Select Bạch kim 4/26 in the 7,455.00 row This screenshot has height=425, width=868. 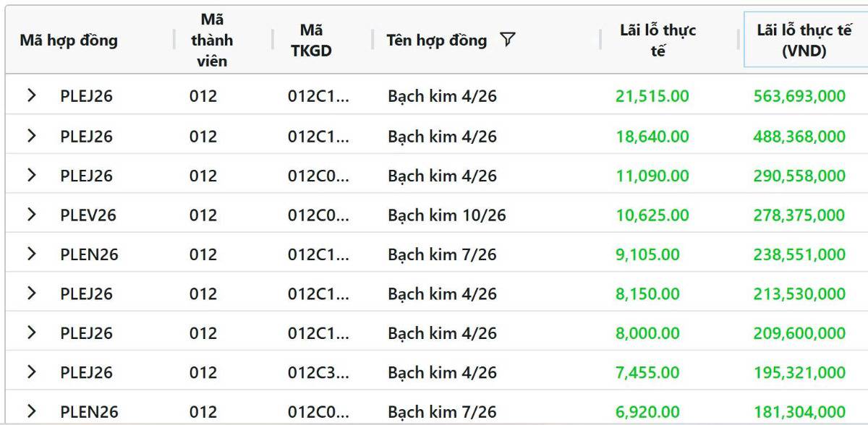(442, 372)
